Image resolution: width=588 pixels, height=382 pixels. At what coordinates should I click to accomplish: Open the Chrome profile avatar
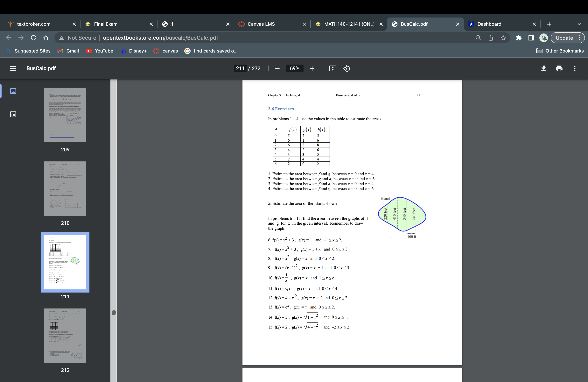click(544, 38)
